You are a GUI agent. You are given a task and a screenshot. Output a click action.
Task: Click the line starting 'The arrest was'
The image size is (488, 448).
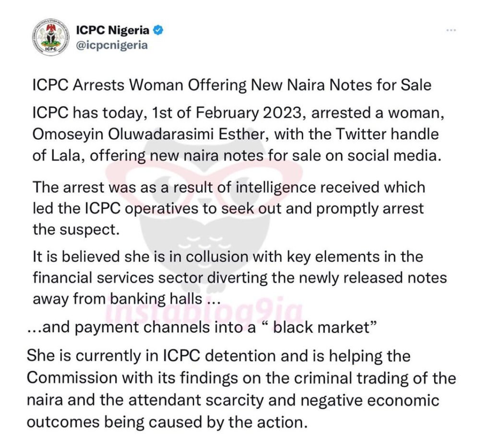pos(229,188)
